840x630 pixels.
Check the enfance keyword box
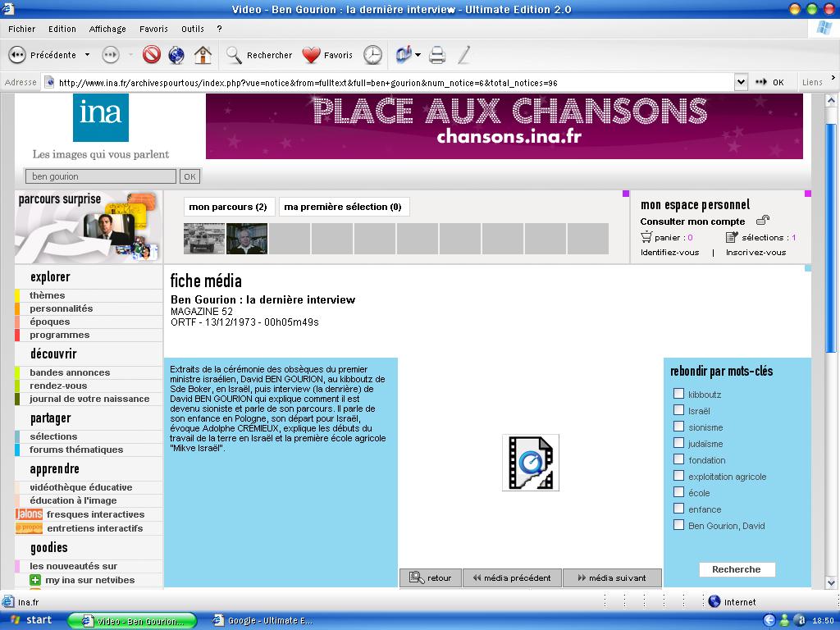tap(678, 509)
